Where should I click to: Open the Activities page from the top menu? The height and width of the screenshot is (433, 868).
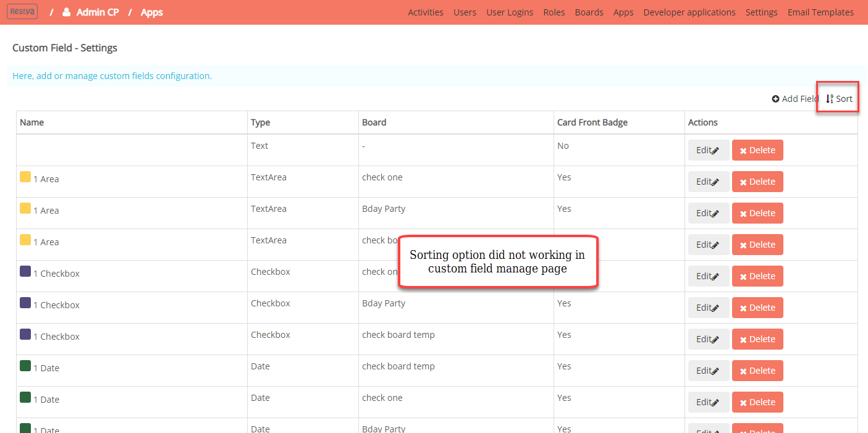tap(425, 12)
